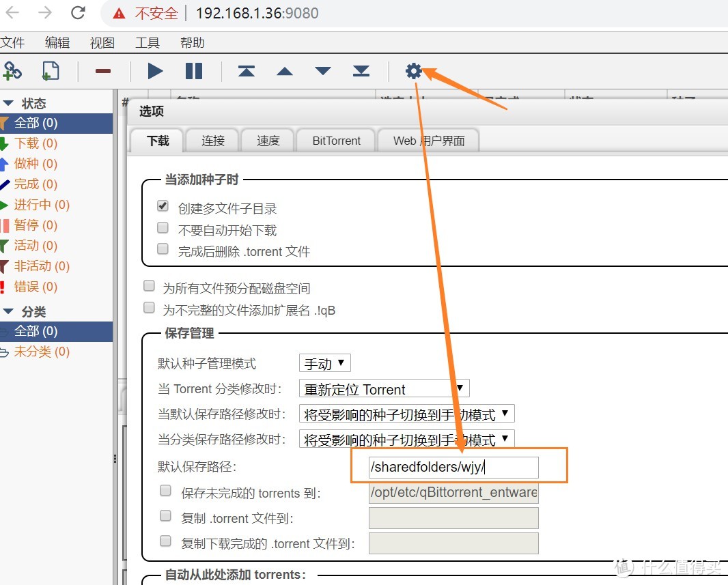Check 复制 .torrent 文件到
Image resolution: width=728 pixels, height=585 pixels.
(x=165, y=516)
